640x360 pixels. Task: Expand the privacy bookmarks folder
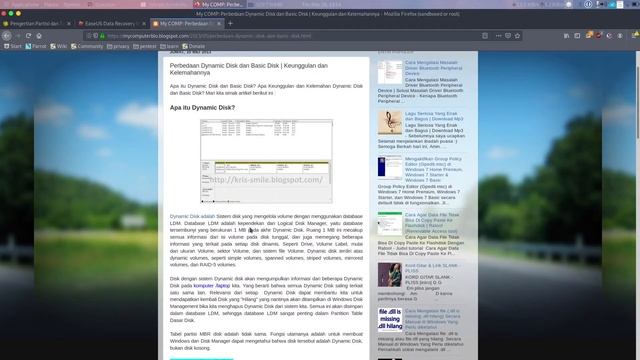coord(118,47)
